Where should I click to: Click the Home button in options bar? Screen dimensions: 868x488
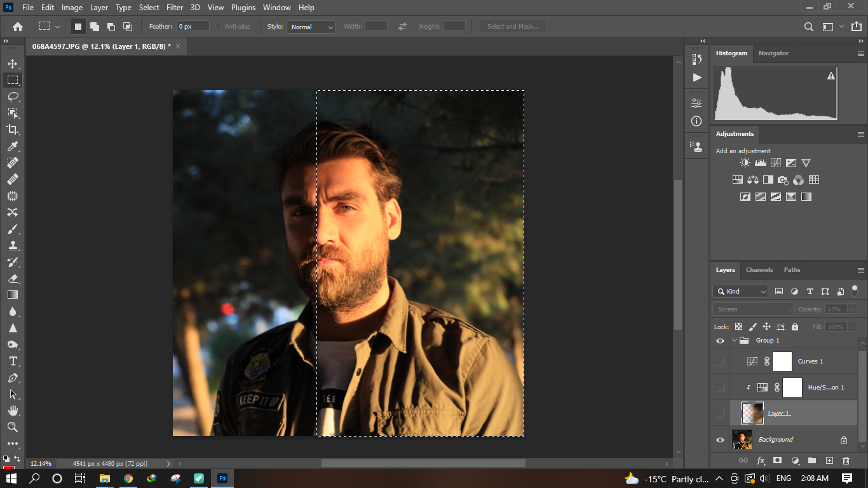18,27
